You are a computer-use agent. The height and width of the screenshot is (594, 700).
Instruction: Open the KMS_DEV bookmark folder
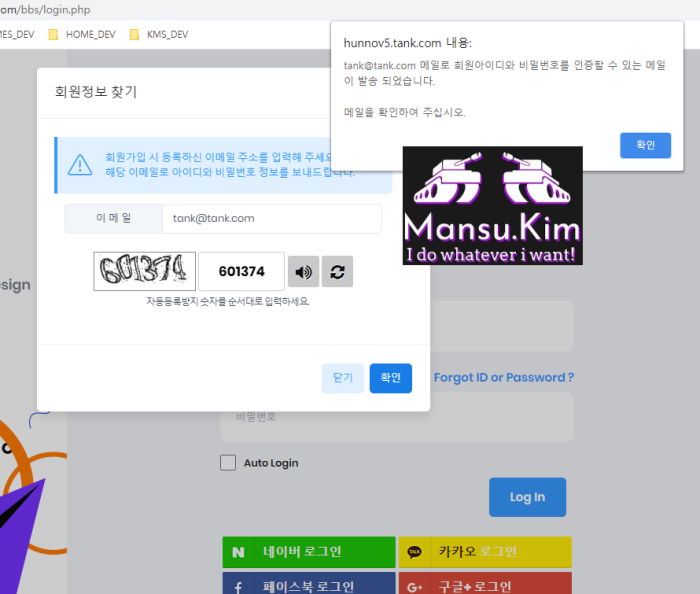[x=159, y=34]
